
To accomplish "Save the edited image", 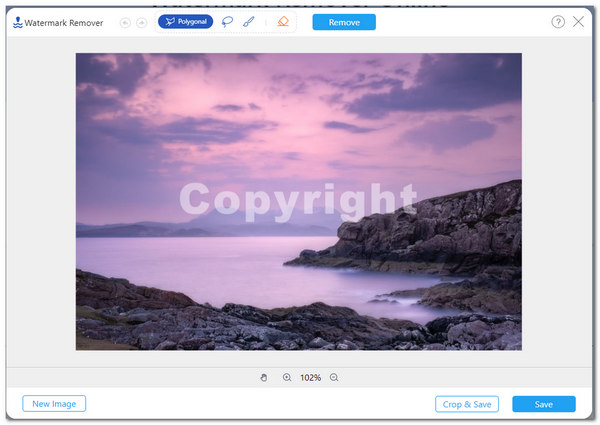I will (544, 404).
